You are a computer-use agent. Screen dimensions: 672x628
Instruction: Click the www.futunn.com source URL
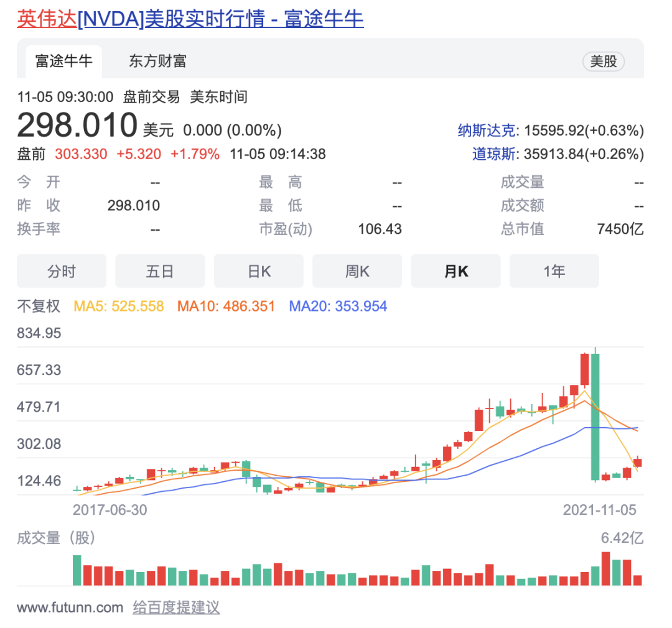pos(70,607)
